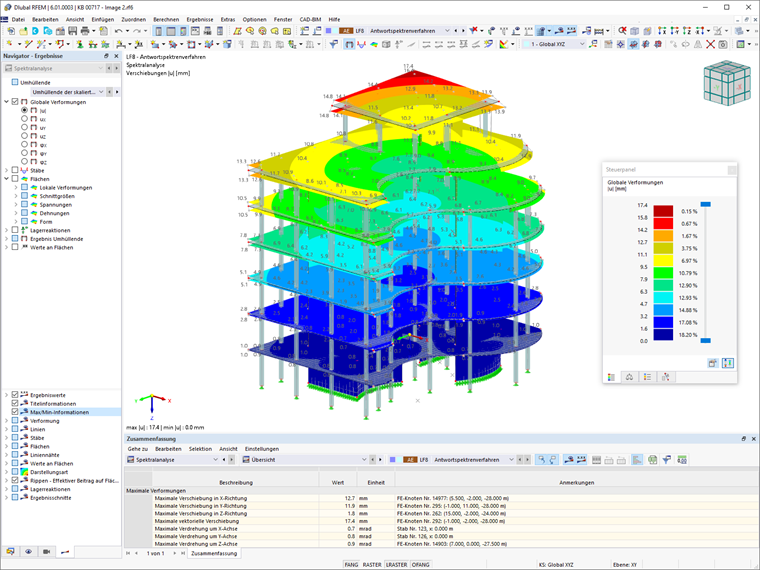Toggle the OFANG button in the status bar
Image resolution: width=760 pixels, height=570 pixels.
pyautogui.click(x=420, y=565)
